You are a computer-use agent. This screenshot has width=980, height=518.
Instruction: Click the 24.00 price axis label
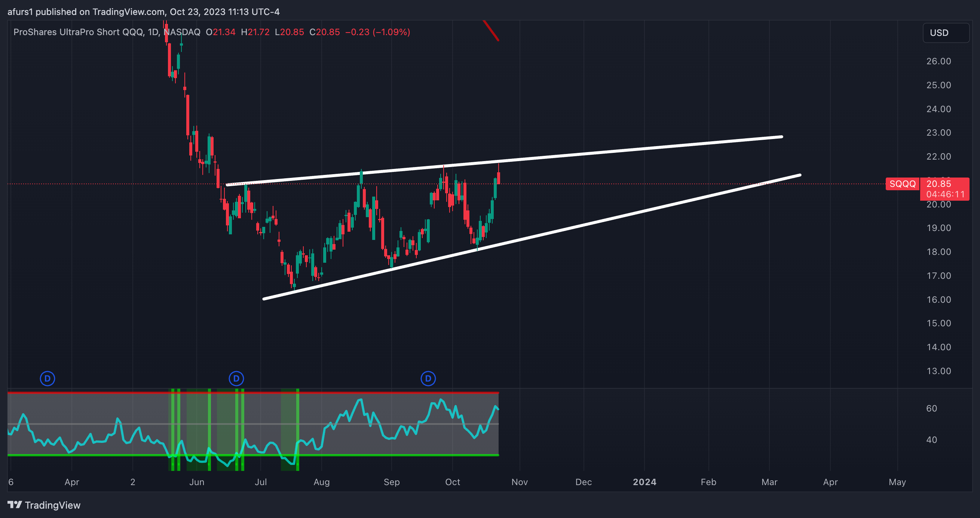[x=938, y=109]
